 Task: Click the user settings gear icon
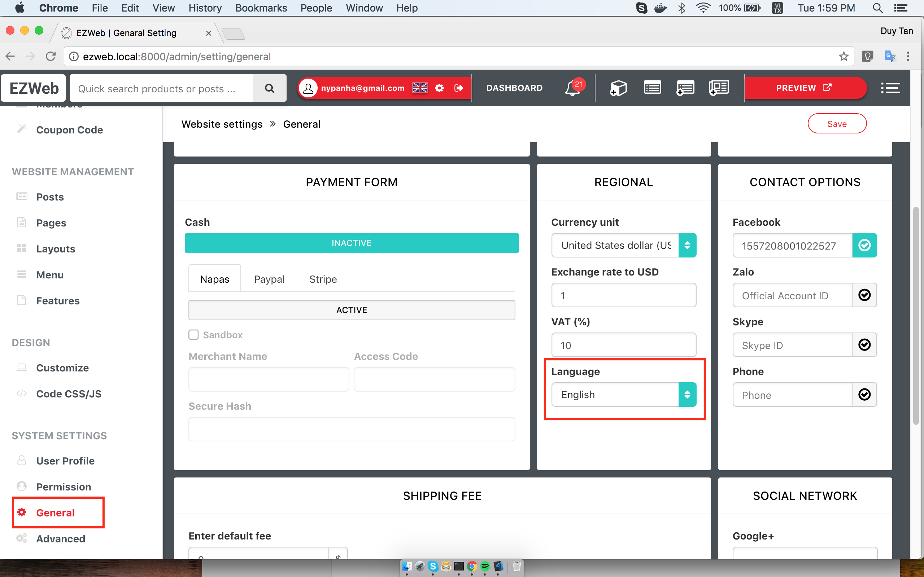(440, 88)
